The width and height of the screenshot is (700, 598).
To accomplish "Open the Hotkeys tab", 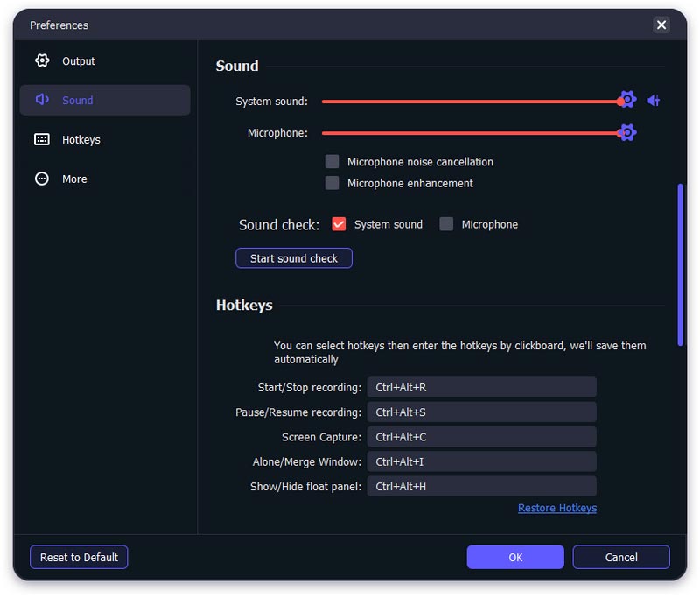I will click(x=80, y=139).
